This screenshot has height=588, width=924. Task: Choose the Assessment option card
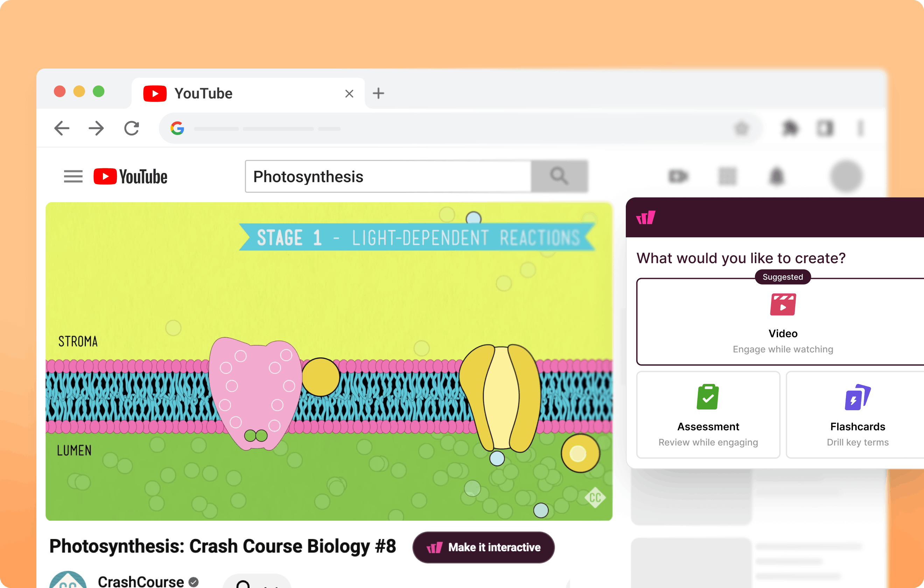point(708,415)
